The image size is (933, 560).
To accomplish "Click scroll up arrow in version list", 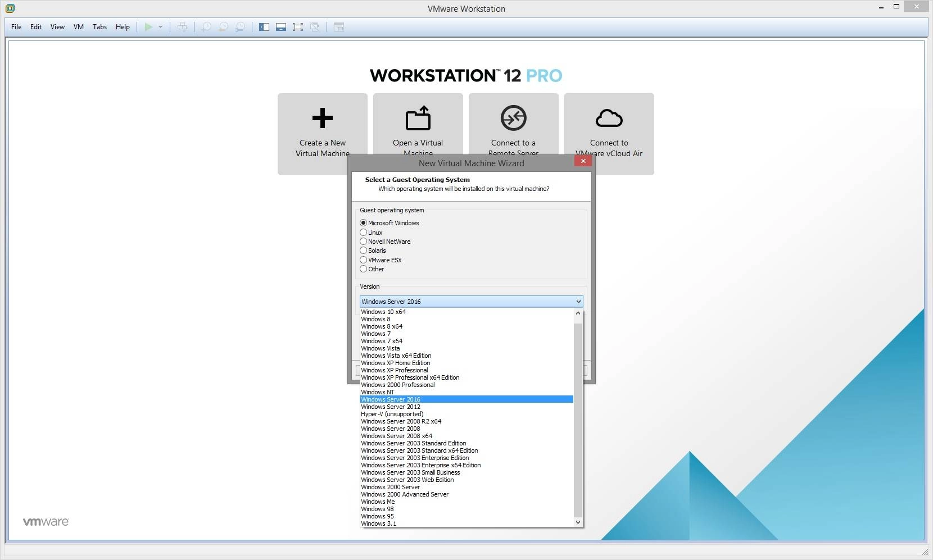I will click(x=578, y=313).
